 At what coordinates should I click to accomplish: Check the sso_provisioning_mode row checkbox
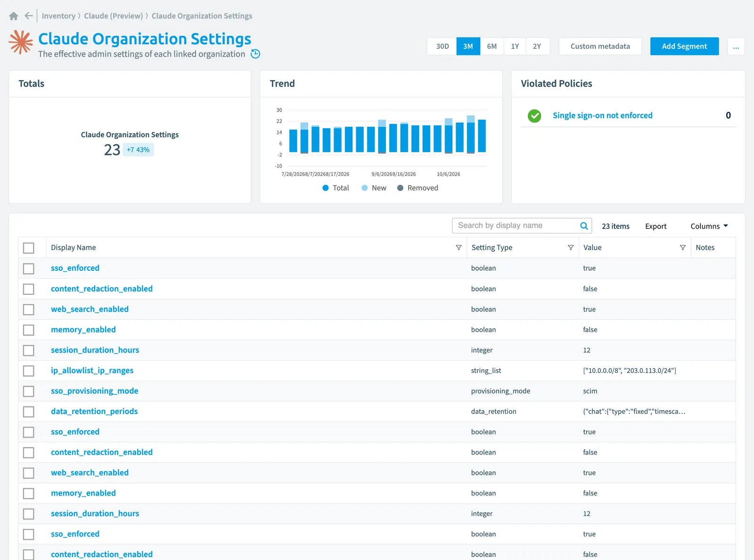click(x=29, y=391)
